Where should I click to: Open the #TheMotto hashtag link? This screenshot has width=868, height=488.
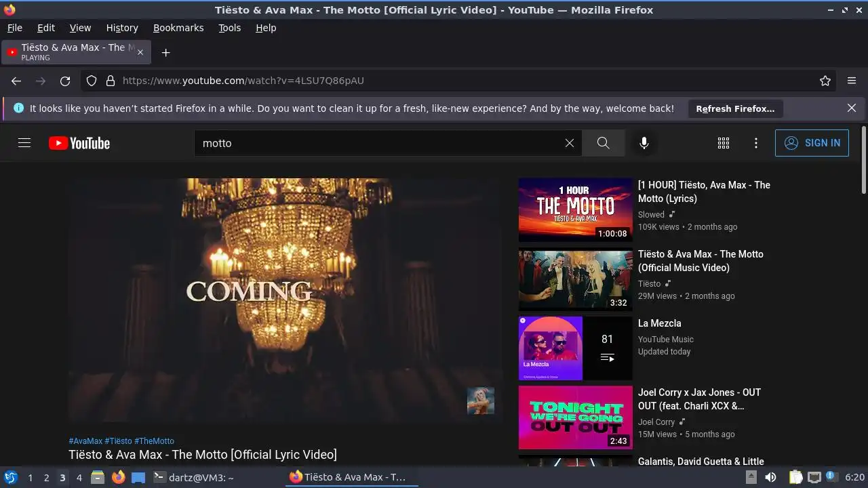click(154, 441)
